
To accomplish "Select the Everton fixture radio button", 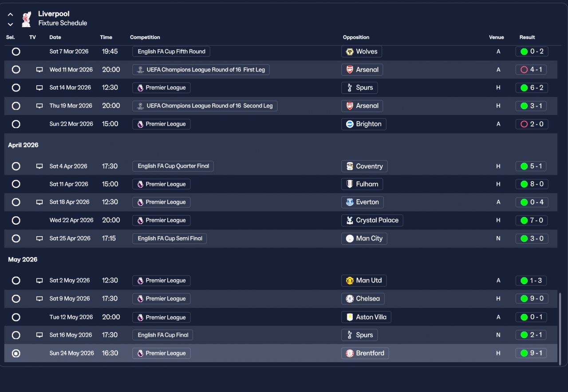I will tap(16, 202).
